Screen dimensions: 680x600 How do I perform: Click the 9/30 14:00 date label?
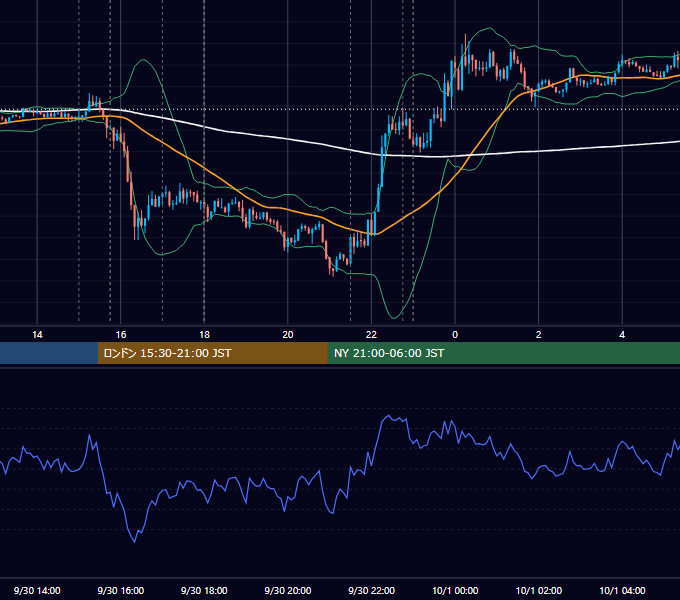[x=37, y=590]
